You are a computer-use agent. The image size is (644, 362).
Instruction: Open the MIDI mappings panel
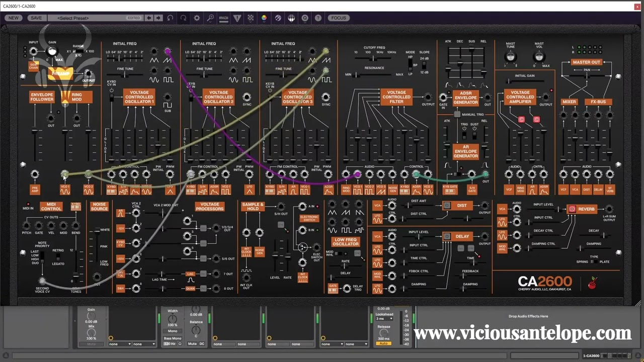point(224,18)
